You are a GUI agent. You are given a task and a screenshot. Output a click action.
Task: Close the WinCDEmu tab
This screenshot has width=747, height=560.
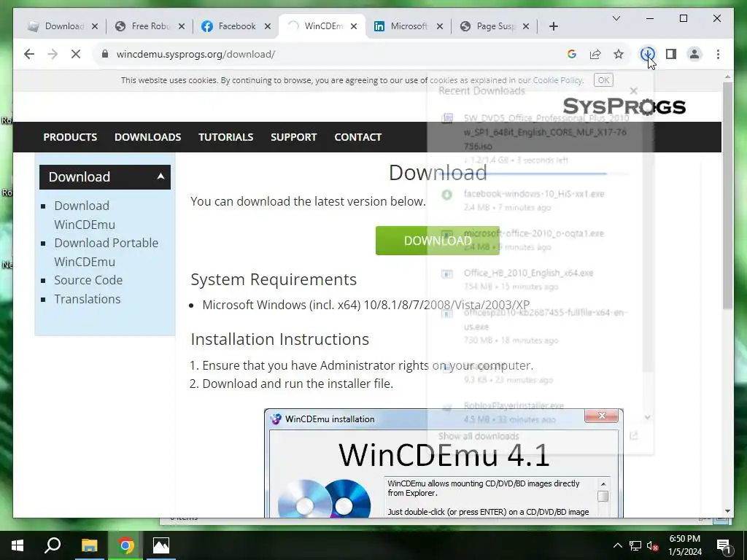[x=354, y=26]
